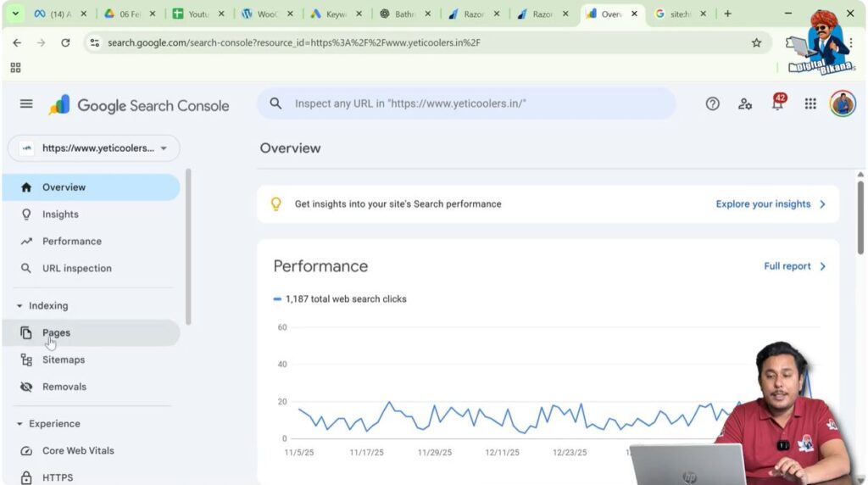Switch to the sitechecker Google tab
This screenshot has height=485, width=868.
pos(680,14)
